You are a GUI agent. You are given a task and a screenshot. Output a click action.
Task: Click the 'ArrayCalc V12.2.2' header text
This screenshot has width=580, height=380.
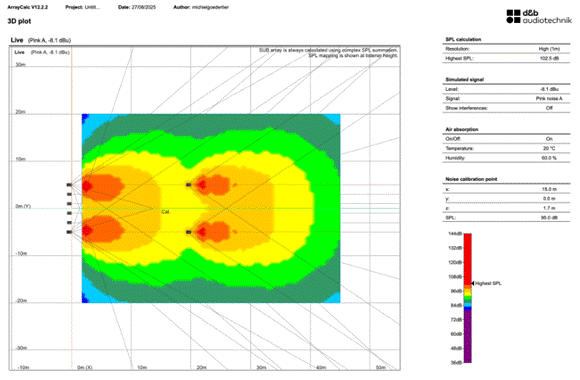point(28,7)
